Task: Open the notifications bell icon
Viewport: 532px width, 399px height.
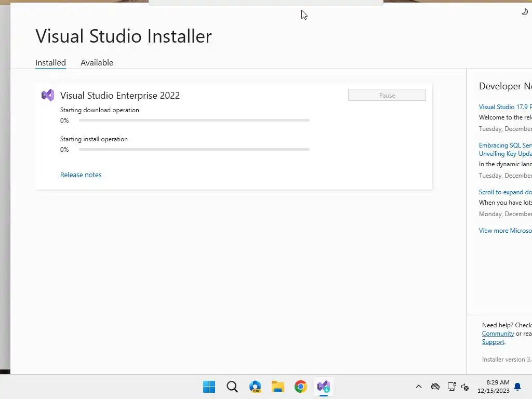Action: (x=517, y=387)
